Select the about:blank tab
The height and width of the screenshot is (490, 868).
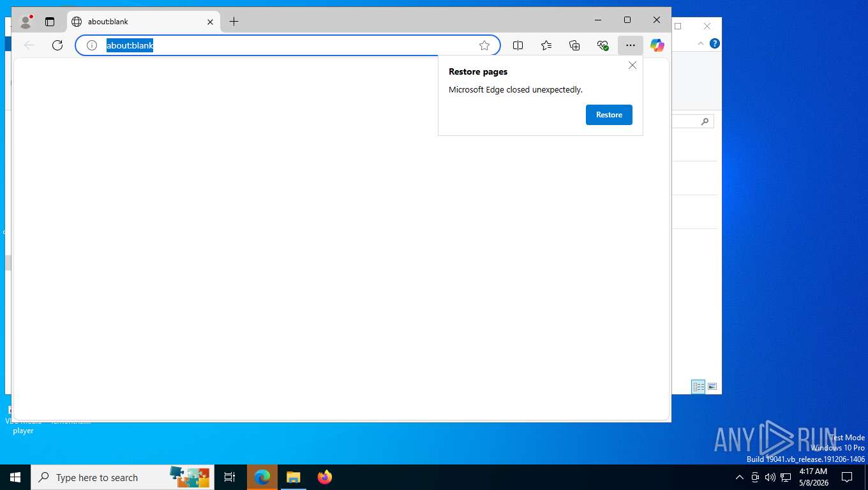tap(143, 22)
